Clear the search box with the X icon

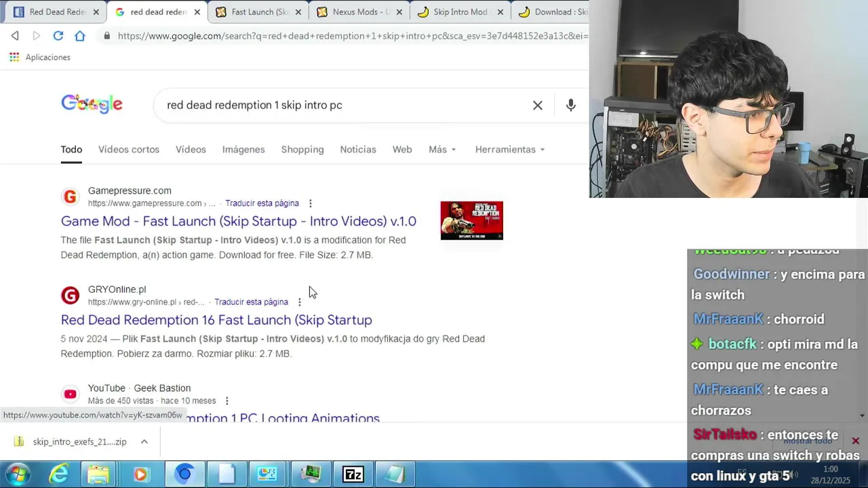coord(538,105)
